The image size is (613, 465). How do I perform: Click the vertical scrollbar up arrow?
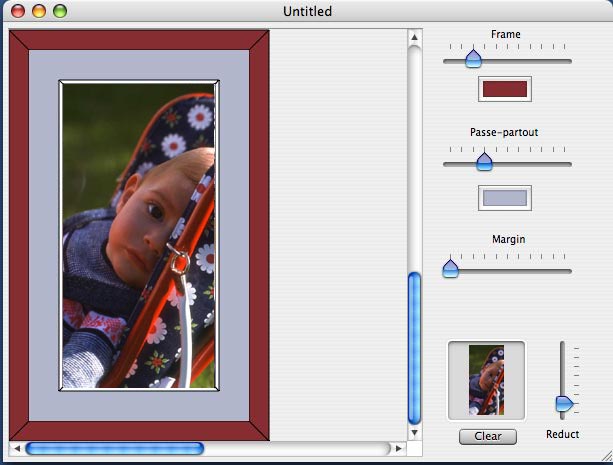[x=414, y=38]
